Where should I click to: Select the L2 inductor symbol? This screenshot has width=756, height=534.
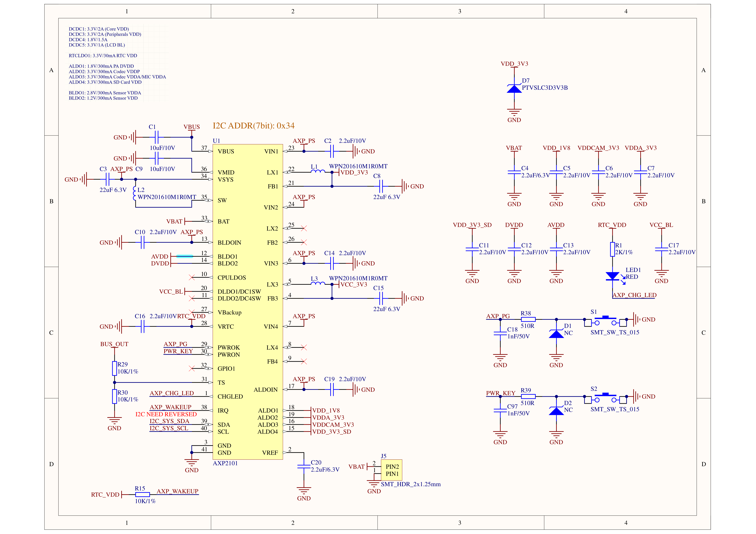click(134, 193)
